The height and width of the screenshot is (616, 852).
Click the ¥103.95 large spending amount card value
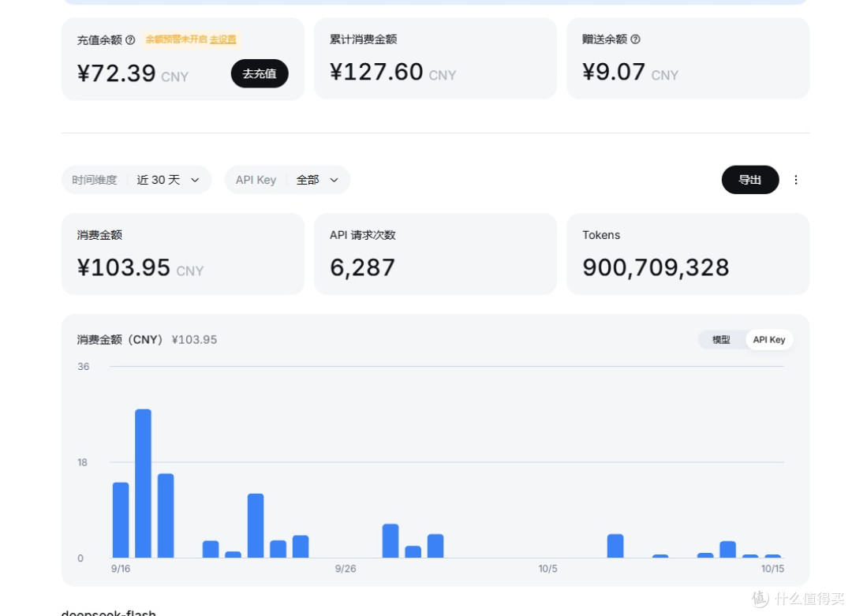[124, 267]
